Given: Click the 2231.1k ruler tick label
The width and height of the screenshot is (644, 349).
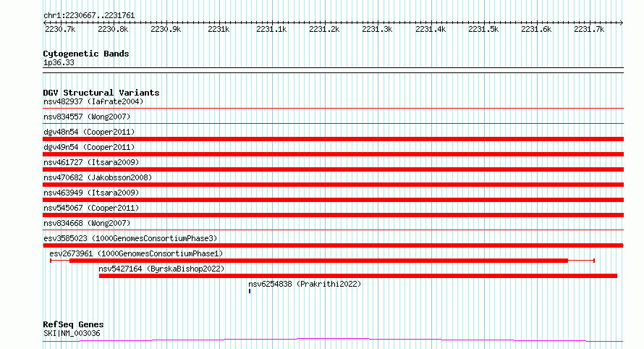Looking at the screenshot, I should coord(271,29).
